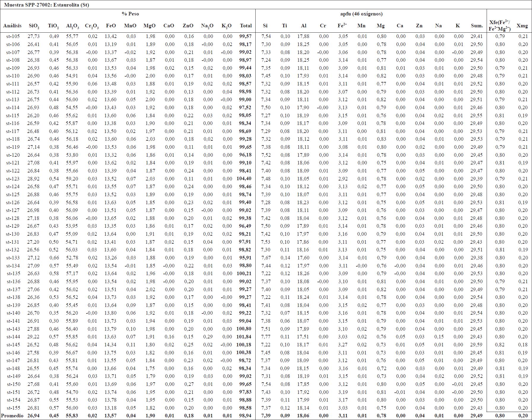
Task: Select the 'Xmg' column header
Action: [x=522, y=26]
